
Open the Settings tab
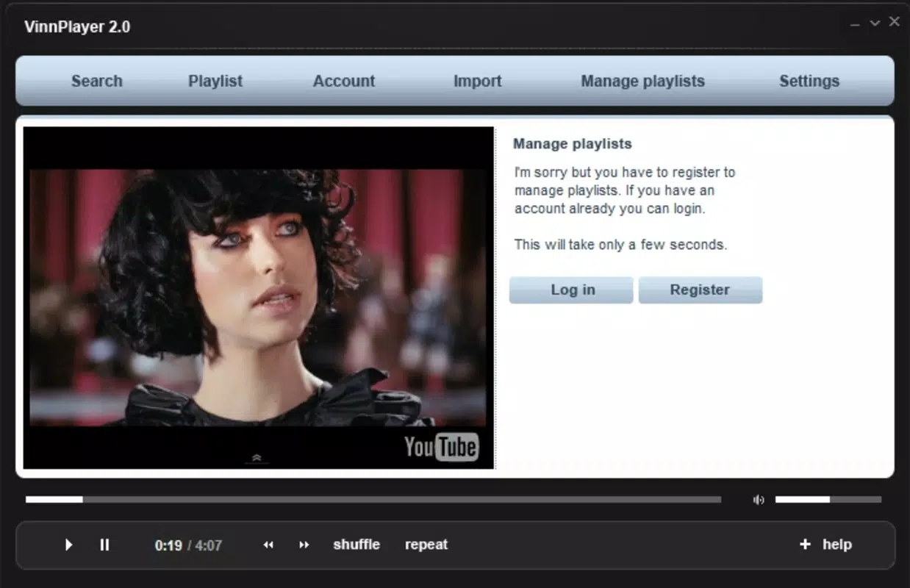[809, 81]
